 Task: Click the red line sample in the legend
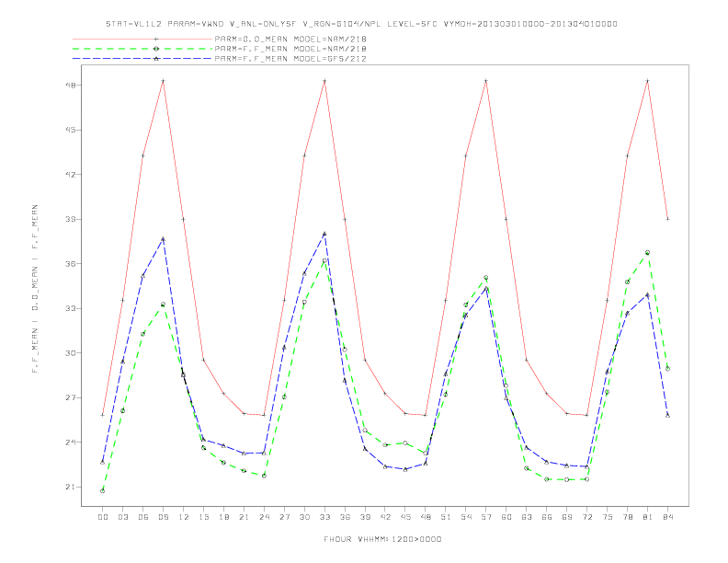(142, 39)
